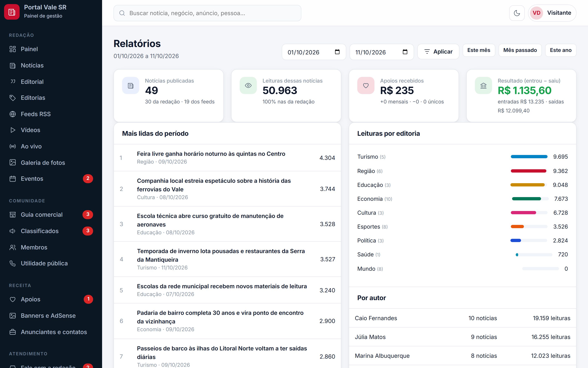Toggle dark mode with the moon button
The image size is (588, 368).
point(517,13)
